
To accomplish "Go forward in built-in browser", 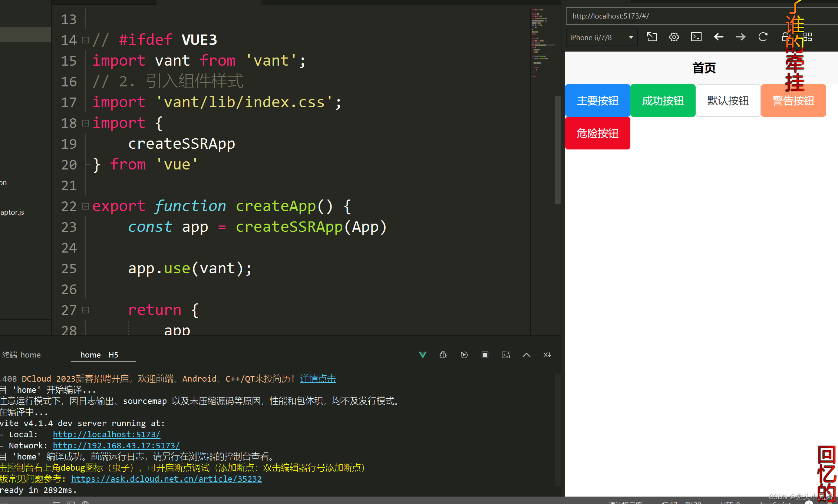I will click(740, 37).
